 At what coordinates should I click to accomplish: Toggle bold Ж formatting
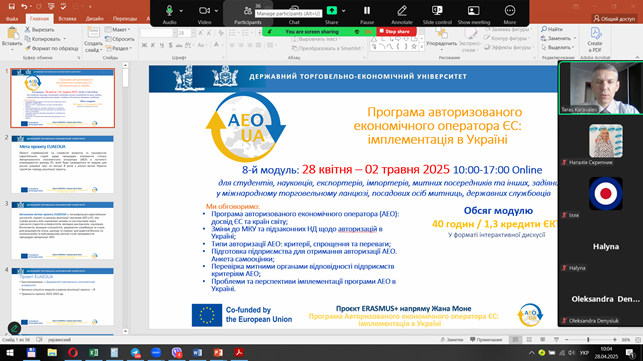tap(144, 45)
